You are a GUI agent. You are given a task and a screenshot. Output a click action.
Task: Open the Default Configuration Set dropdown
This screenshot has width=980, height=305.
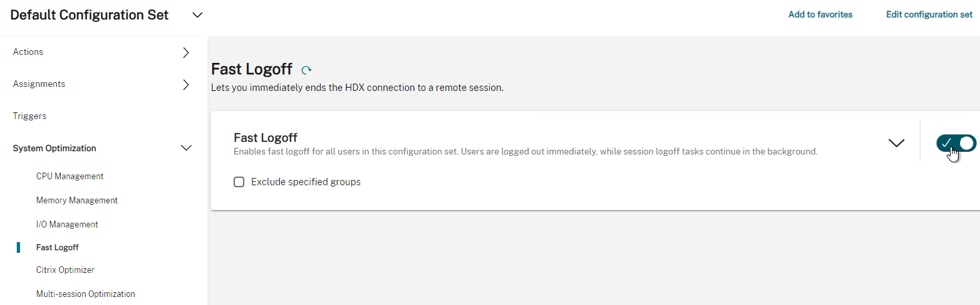[197, 15]
